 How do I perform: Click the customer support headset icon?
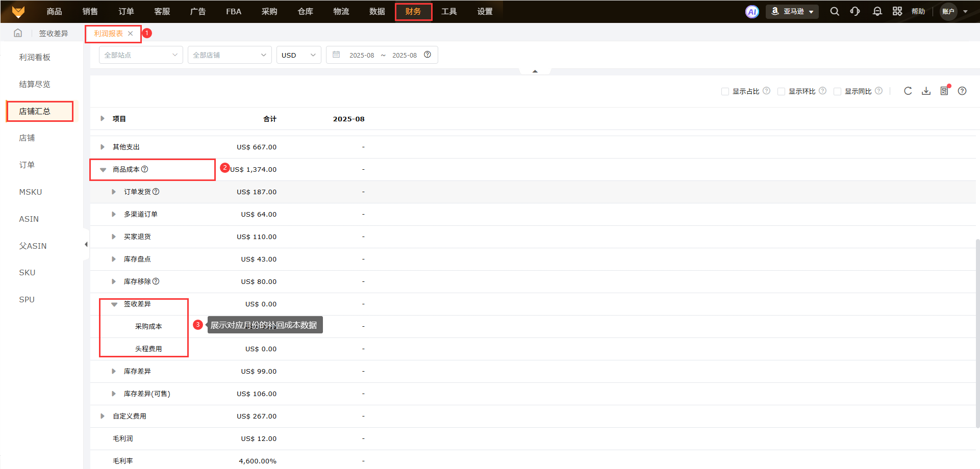coord(855,11)
